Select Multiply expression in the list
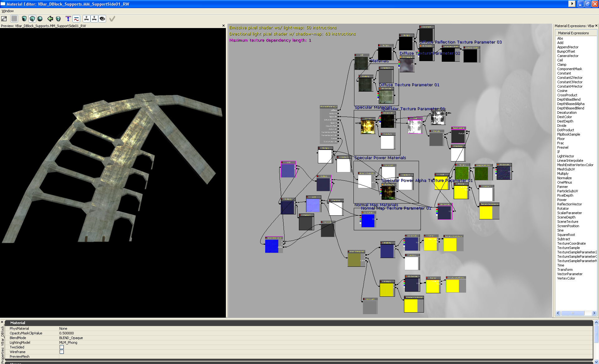 (x=563, y=174)
